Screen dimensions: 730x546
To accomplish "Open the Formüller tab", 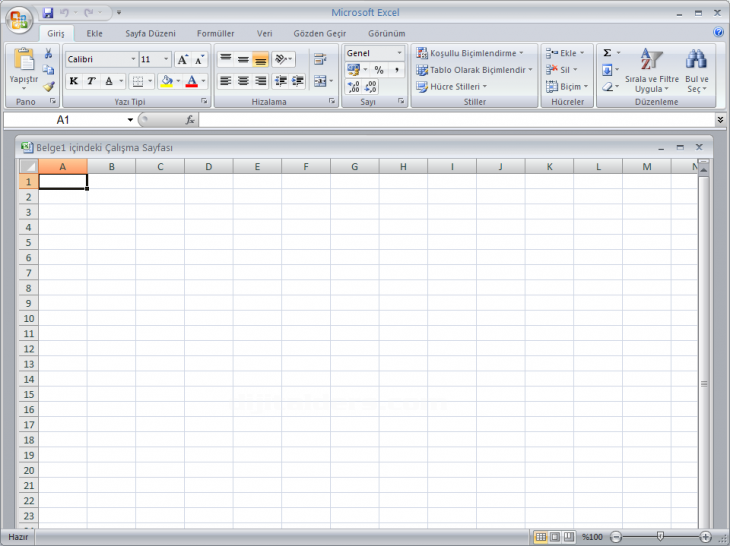I will 216,34.
